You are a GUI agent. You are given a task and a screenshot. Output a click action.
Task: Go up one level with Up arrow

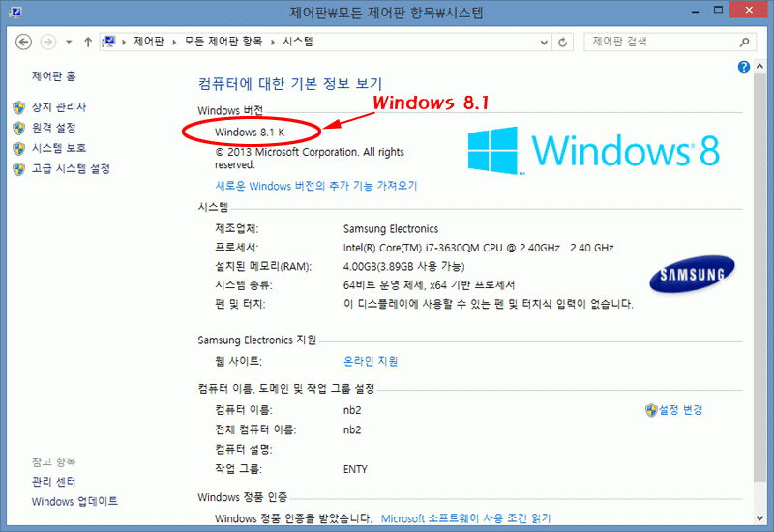tap(88, 42)
